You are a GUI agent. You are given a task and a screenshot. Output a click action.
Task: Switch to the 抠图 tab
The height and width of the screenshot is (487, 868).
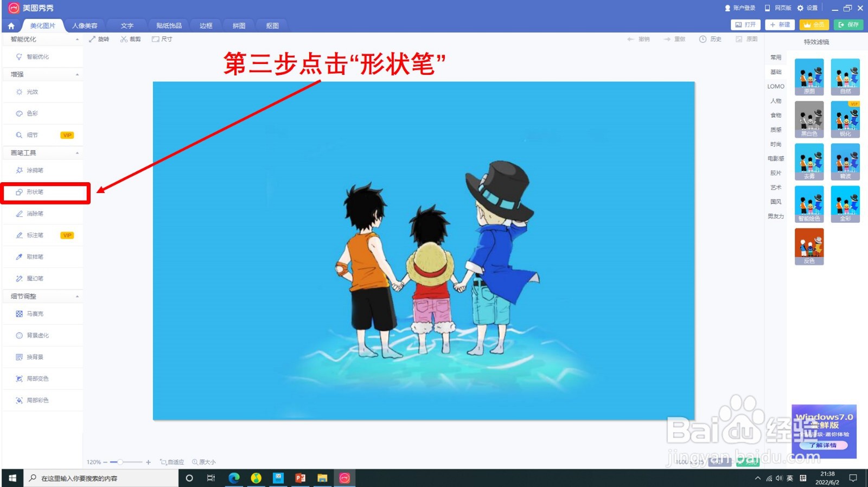tap(272, 25)
